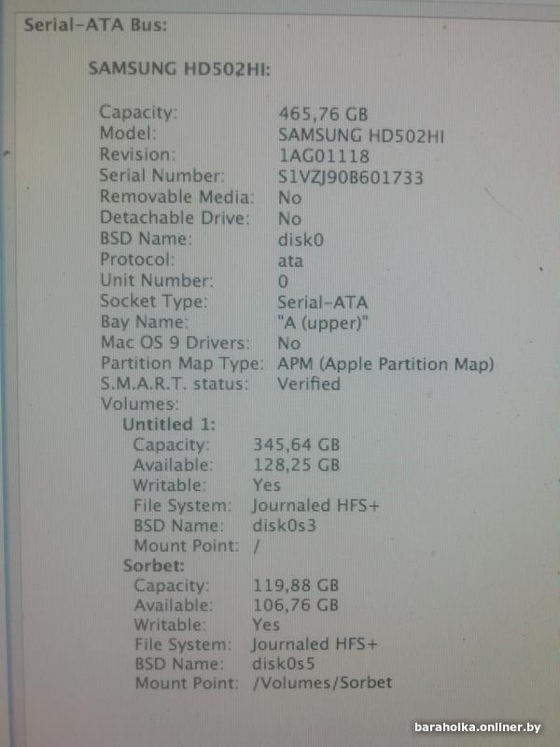This screenshot has width=560, height=747.
Task: Click the 'Partition Map Type:' label
Action: (182, 364)
